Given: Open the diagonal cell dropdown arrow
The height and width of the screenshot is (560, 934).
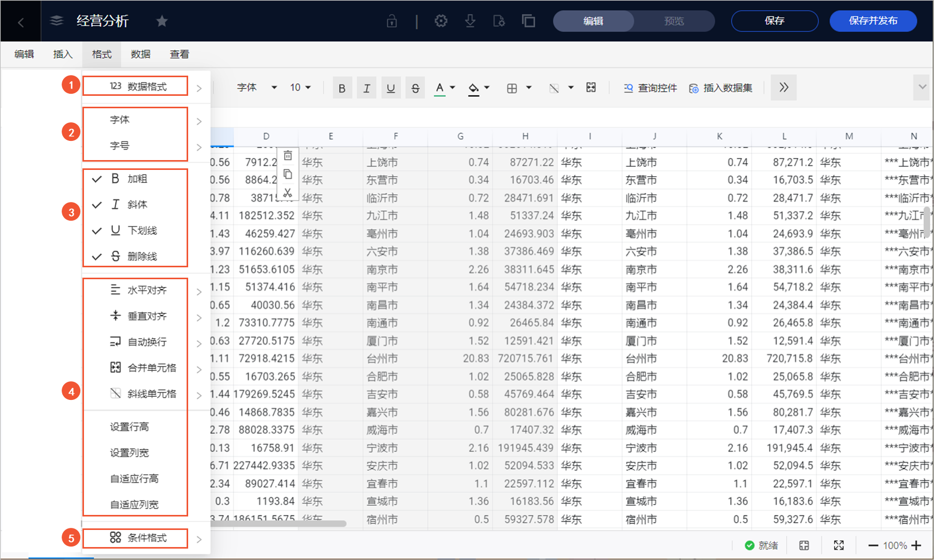Looking at the screenshot, I should click(571, 88).
